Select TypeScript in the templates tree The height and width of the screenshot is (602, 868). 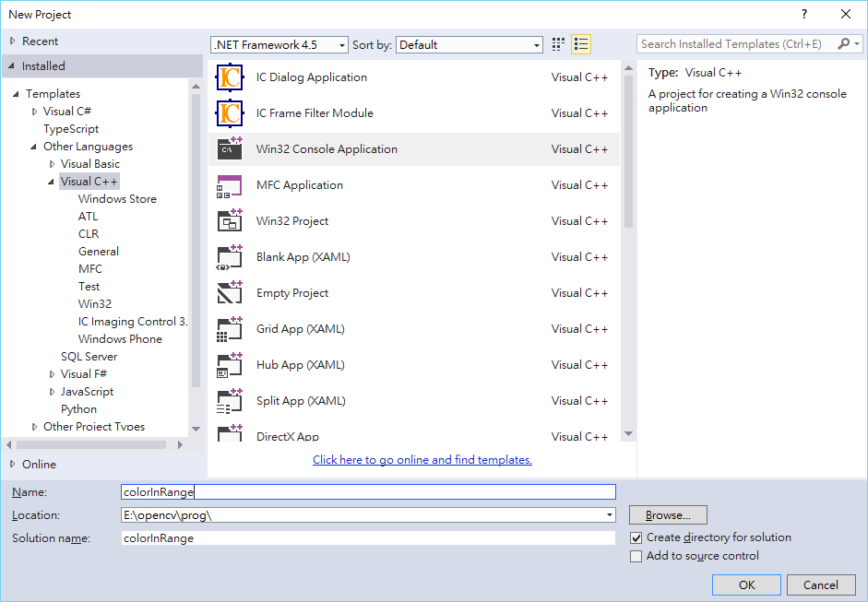71,129
